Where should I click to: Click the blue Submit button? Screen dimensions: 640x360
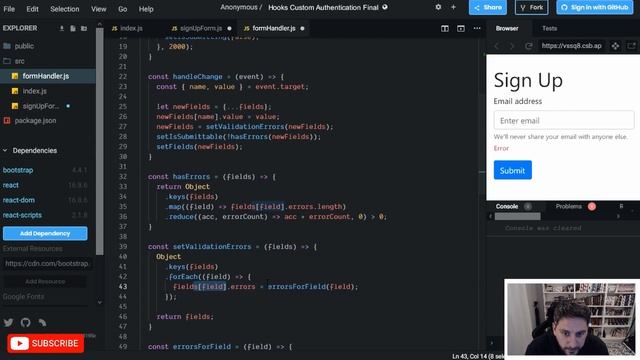click(513, 170)
